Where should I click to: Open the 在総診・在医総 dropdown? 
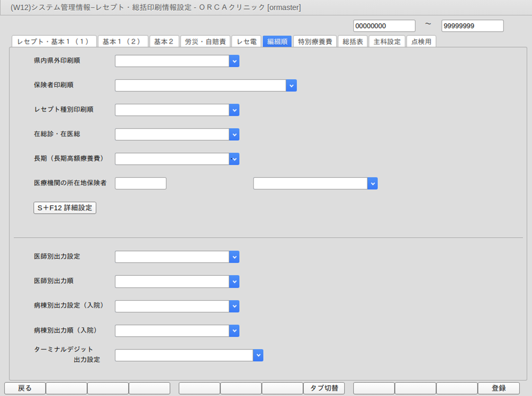234,134
